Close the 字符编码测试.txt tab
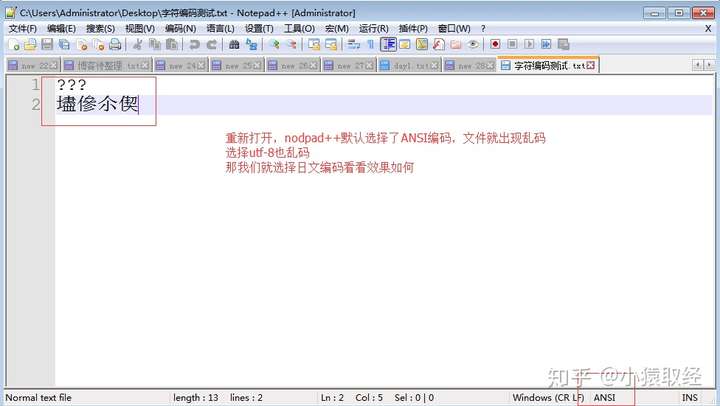 pos(591,65)
